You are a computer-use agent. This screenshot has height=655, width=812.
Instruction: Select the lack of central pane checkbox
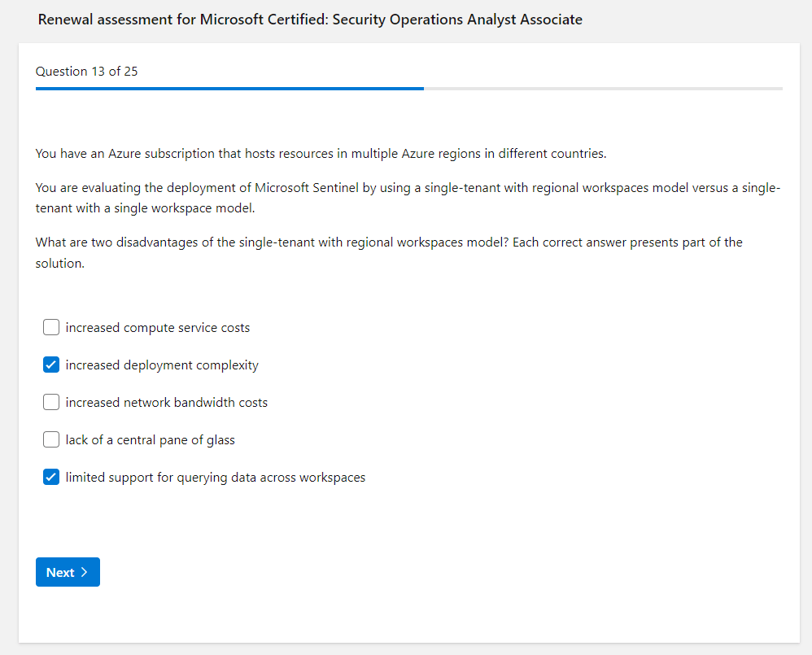(51, 440)
